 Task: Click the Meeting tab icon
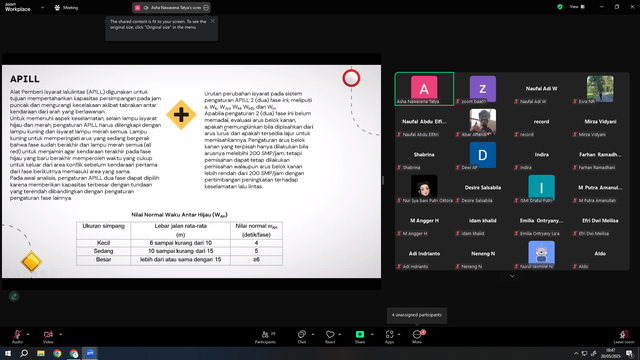[x=57, y=7]
